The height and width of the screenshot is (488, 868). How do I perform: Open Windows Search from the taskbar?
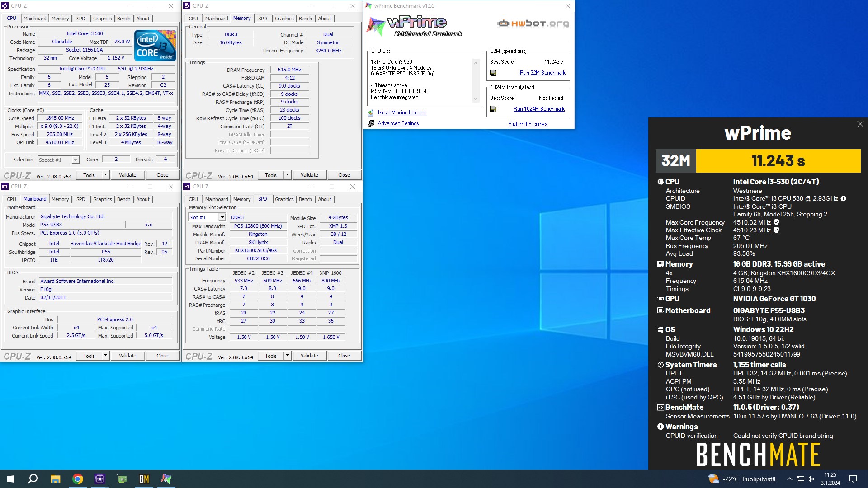pos(33,479)
